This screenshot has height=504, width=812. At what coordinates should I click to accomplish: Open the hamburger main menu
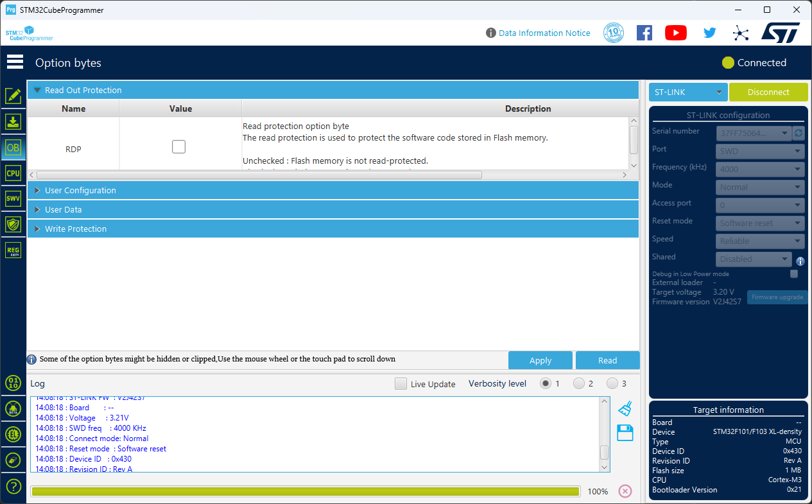pos(15,62)
